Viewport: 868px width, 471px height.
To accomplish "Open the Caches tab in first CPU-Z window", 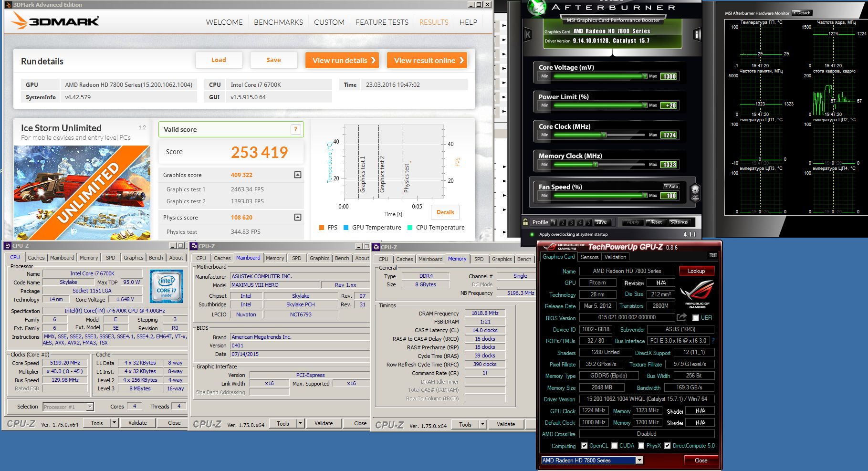I will click(x=36, y=258).
